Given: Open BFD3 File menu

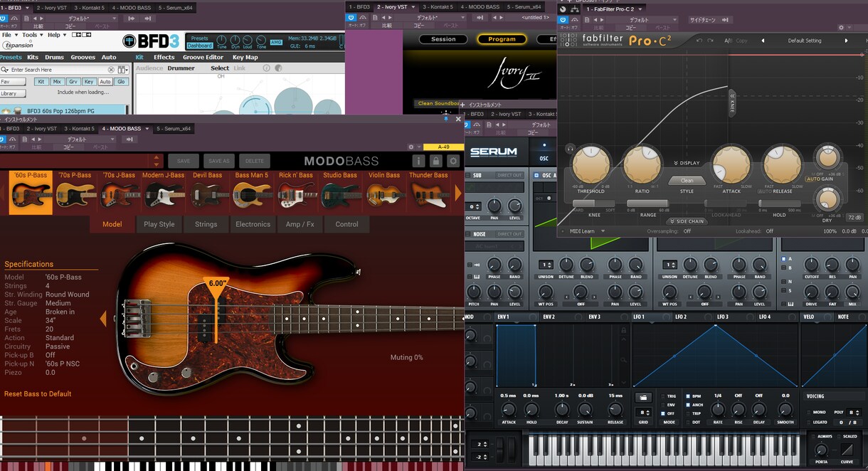Looking at the screenshot, I should coord(9,35).
